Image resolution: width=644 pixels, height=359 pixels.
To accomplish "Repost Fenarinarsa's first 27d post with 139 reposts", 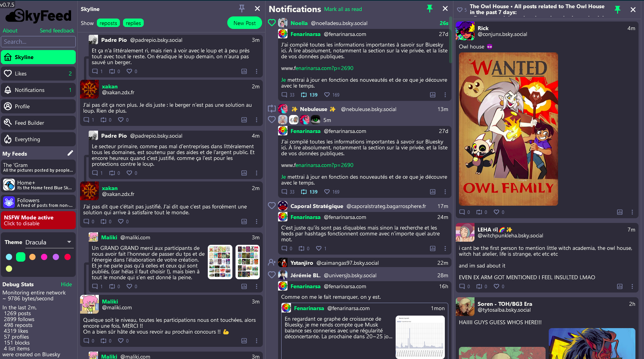I will 304,95.
